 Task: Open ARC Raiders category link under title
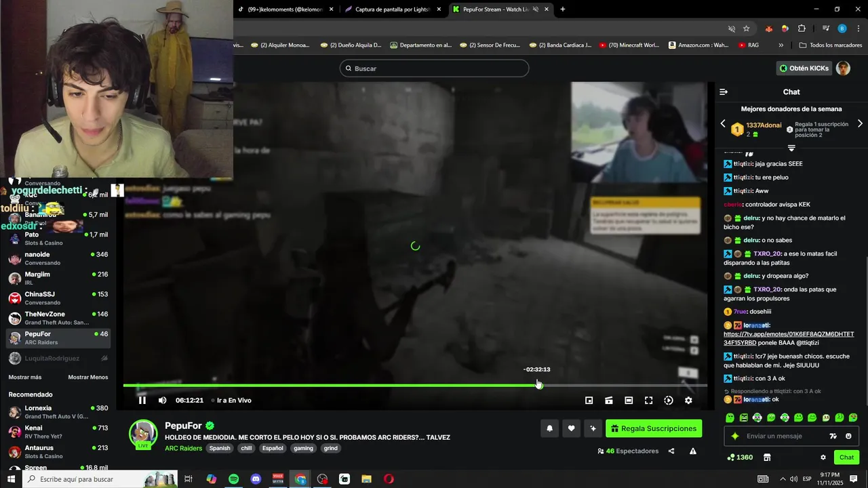click(183, 448)
